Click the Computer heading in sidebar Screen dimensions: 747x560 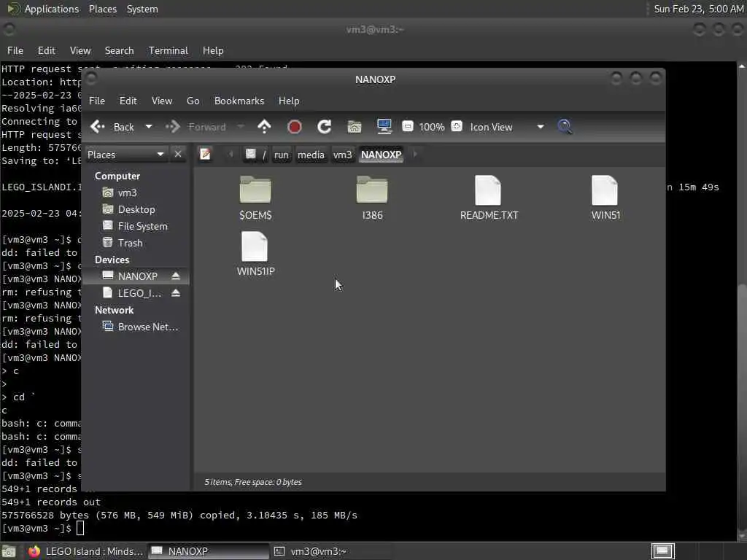coord(117,176)
